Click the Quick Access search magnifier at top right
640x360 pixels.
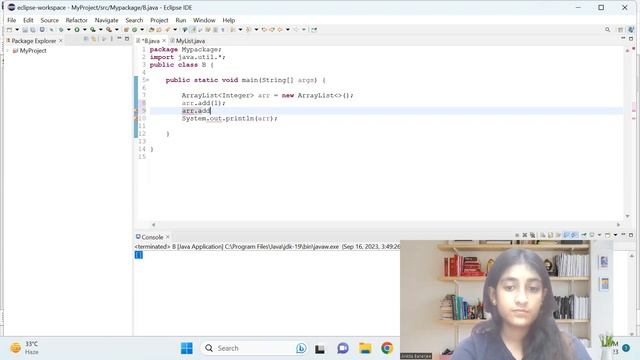[607, 29]
